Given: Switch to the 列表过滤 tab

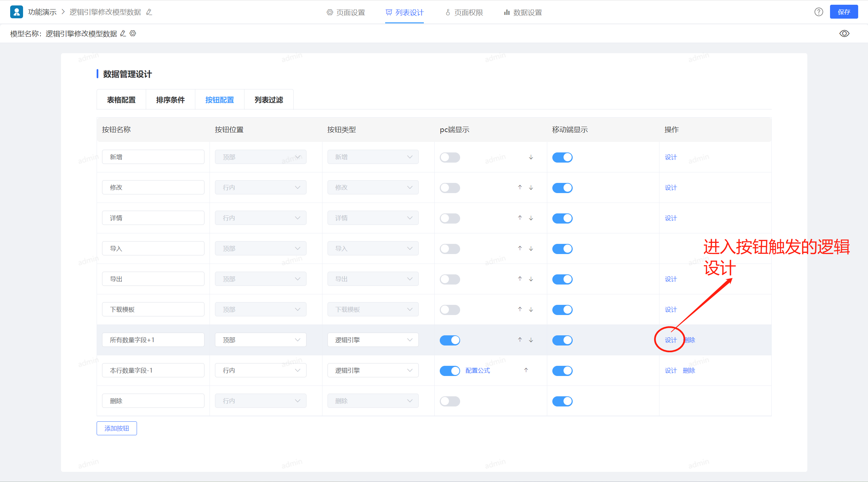Looking at the screenshot, I should (268, 100).
